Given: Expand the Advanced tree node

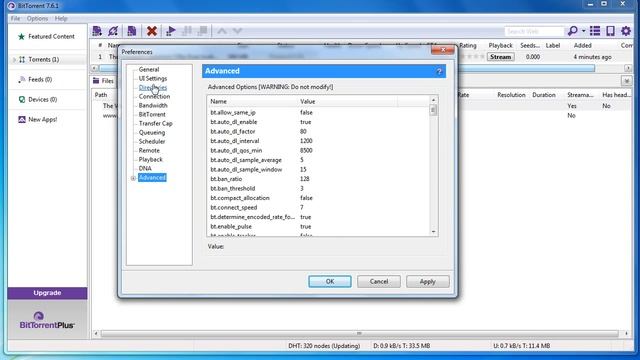Looking at the screenshot, I should click(133, 178).
